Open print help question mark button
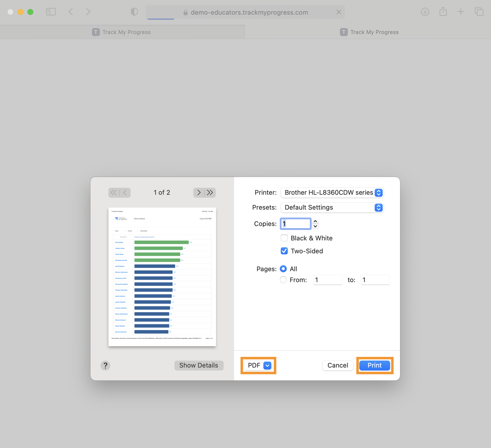The height and width of the screenshot is (448, 491). pos(105,365)
